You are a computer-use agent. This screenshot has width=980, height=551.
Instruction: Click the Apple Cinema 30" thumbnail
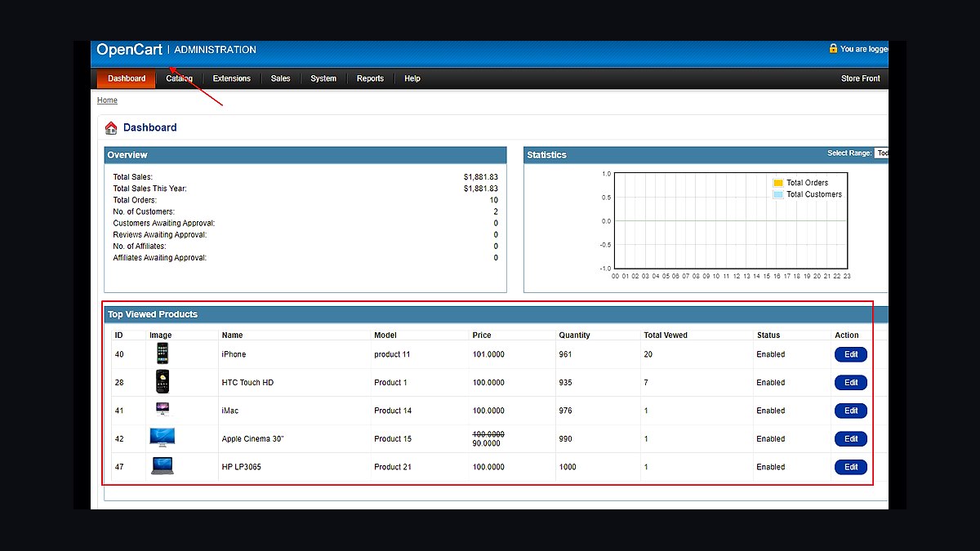pyautogui.click(x=163, y=438)
